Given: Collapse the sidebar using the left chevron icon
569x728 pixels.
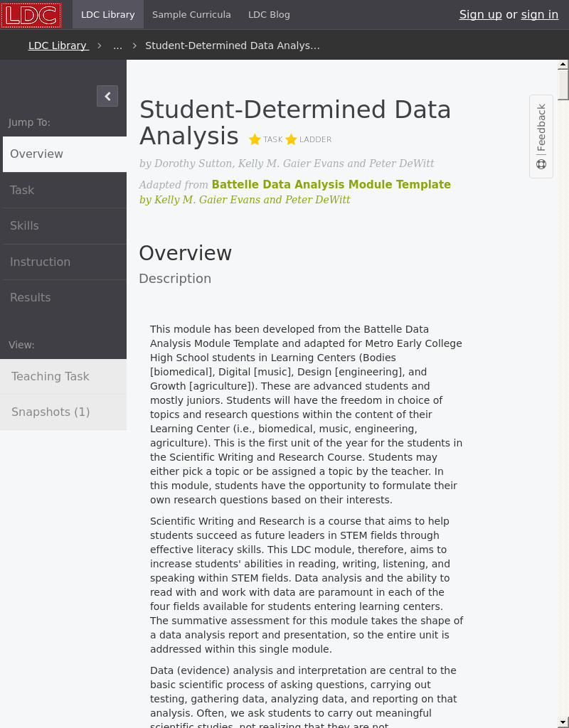Looking at the screenshot, I should click(107, 96).
